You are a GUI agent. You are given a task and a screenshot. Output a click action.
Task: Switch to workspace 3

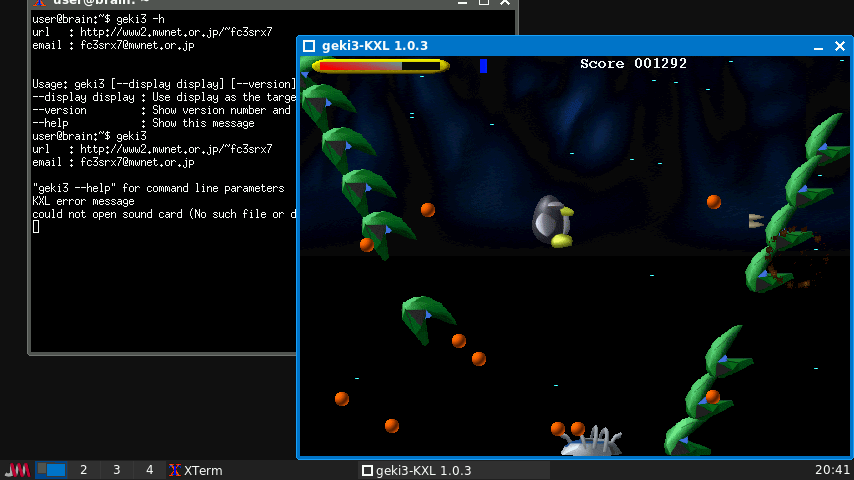click(117, 470)
